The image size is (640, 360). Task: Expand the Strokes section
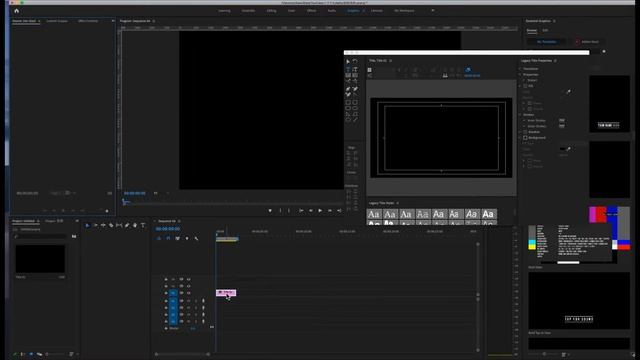coord(520,115)
